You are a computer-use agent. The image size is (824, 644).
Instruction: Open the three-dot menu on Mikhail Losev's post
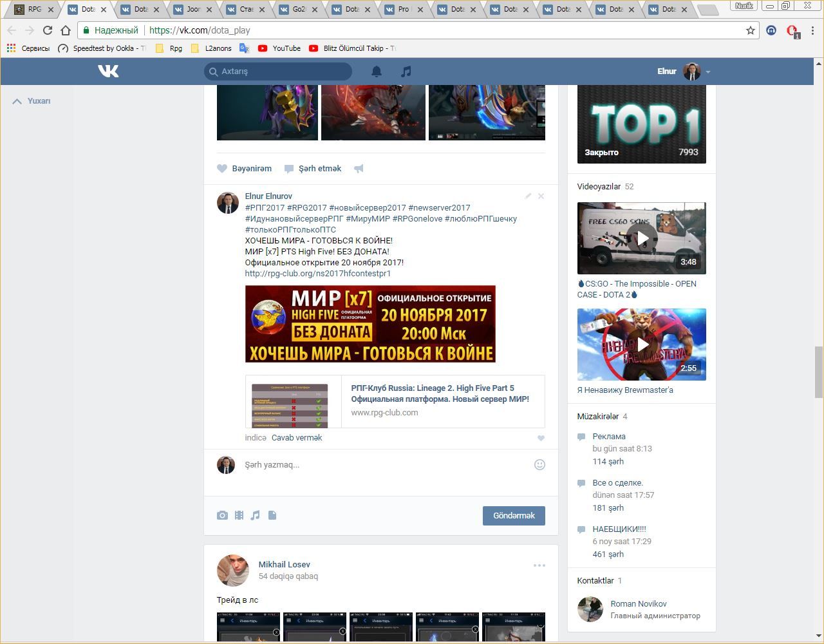click(539, 565)
